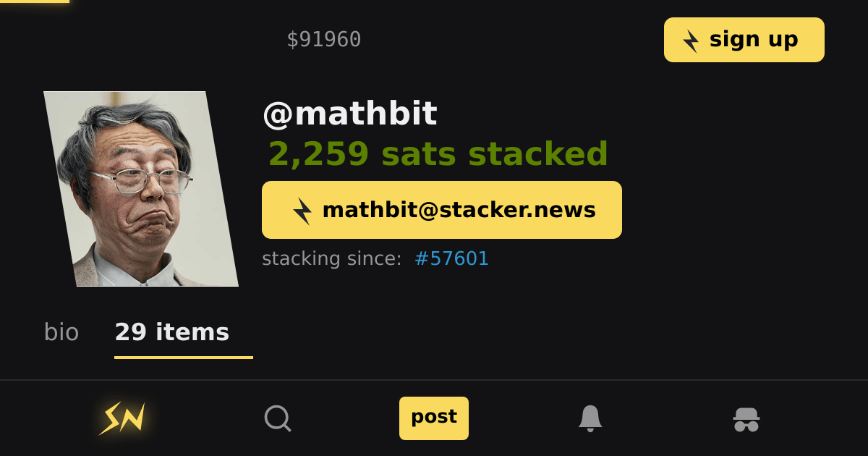Click the anonymous incognito hat icon

[746, 419]
